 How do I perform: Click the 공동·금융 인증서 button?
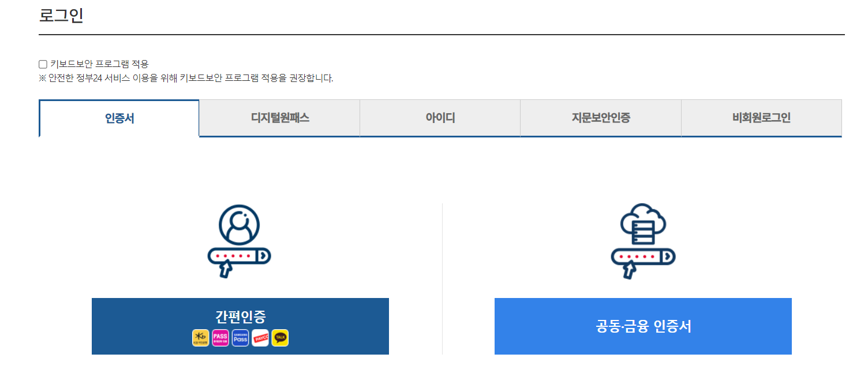tap(643, 326)
